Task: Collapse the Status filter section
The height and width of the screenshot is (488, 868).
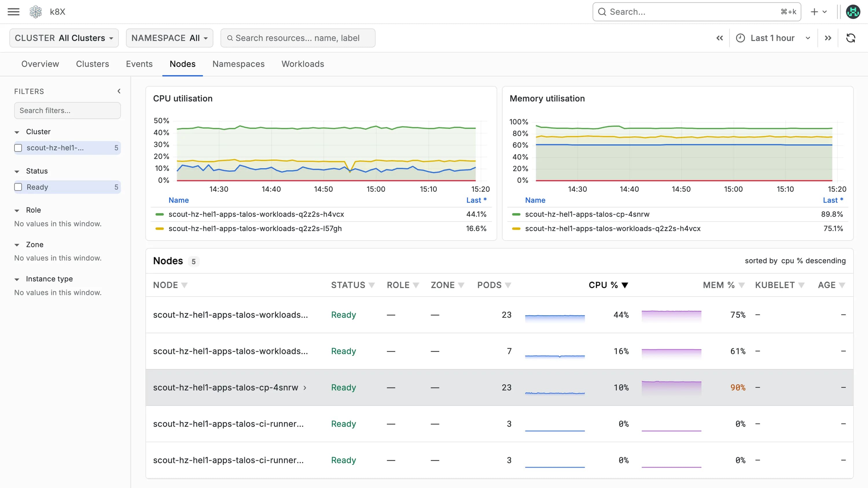Action: click(x=17, y=171)
